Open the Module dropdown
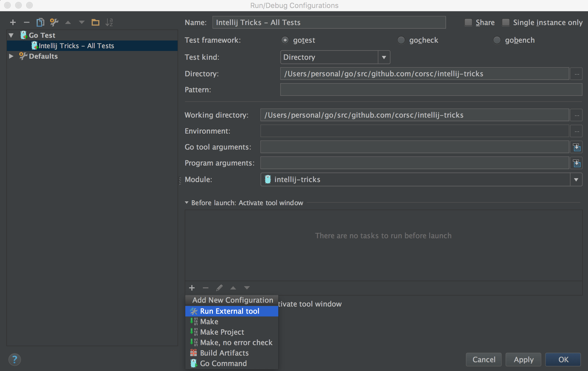The image size is (588, 371). pos(576,180)
